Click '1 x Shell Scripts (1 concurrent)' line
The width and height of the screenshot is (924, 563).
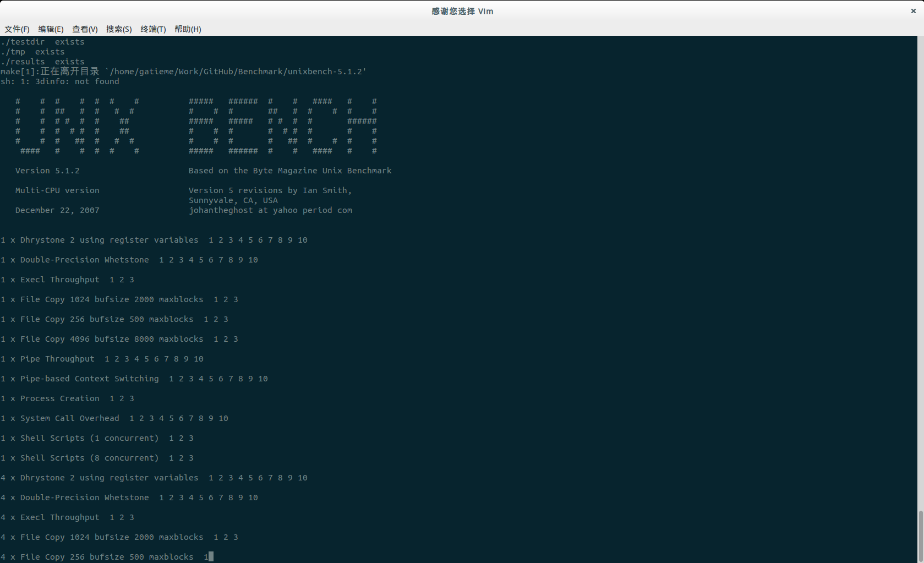pos(97,438)
